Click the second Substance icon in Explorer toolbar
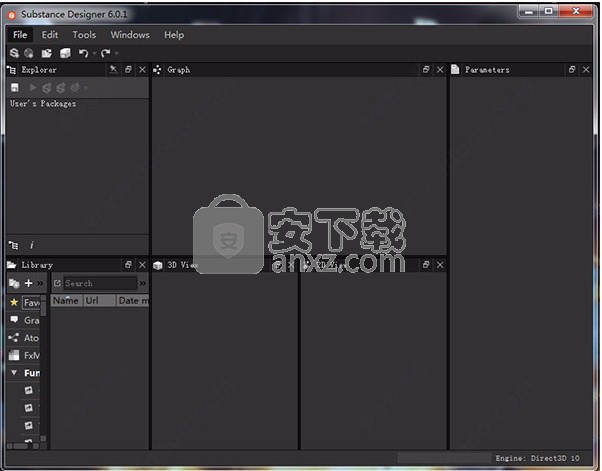The height and width of the screenshot is (471, 602). click(x=60, y=88)
